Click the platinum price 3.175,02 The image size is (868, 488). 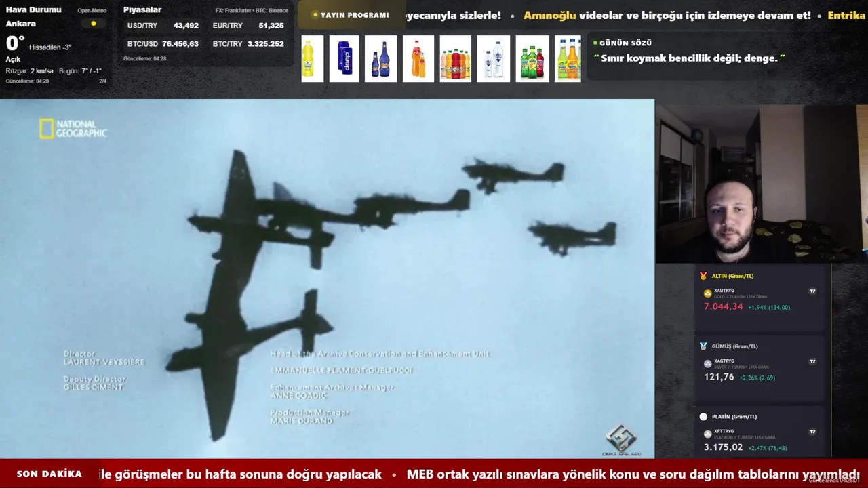coord(724,447)
